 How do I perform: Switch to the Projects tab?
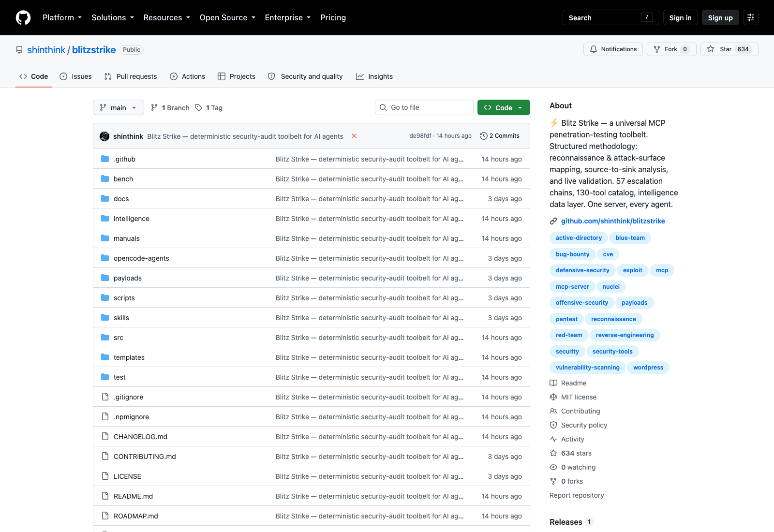coord(237,76)
